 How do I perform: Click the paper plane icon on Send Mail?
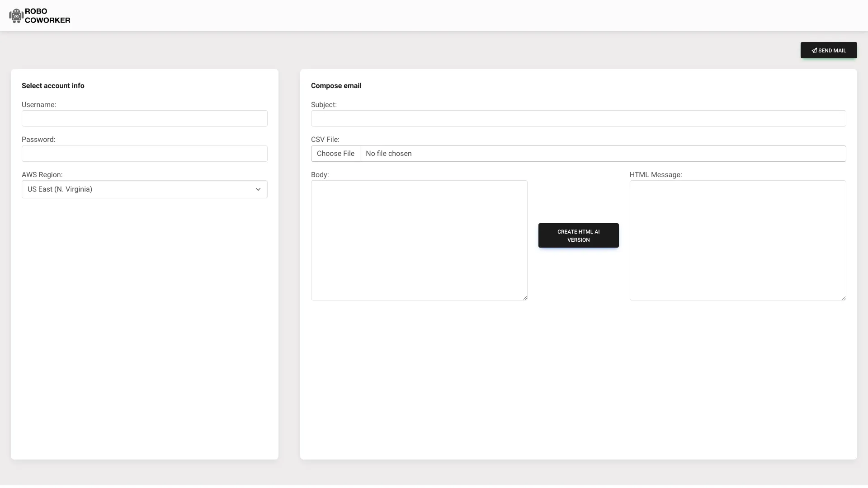coord(814,51)
